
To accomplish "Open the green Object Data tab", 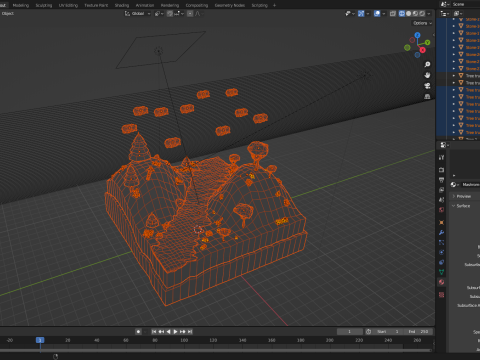I will tap(441, 272).
